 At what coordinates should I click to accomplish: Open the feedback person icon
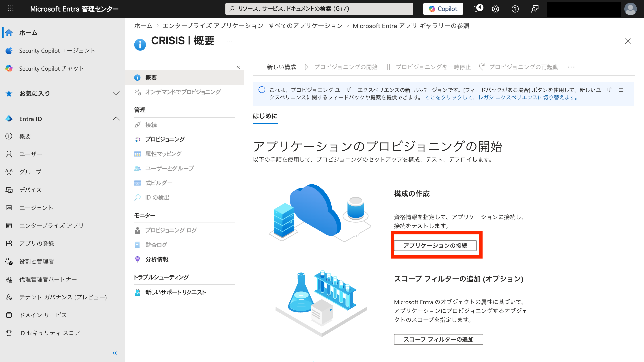point(535,9)
